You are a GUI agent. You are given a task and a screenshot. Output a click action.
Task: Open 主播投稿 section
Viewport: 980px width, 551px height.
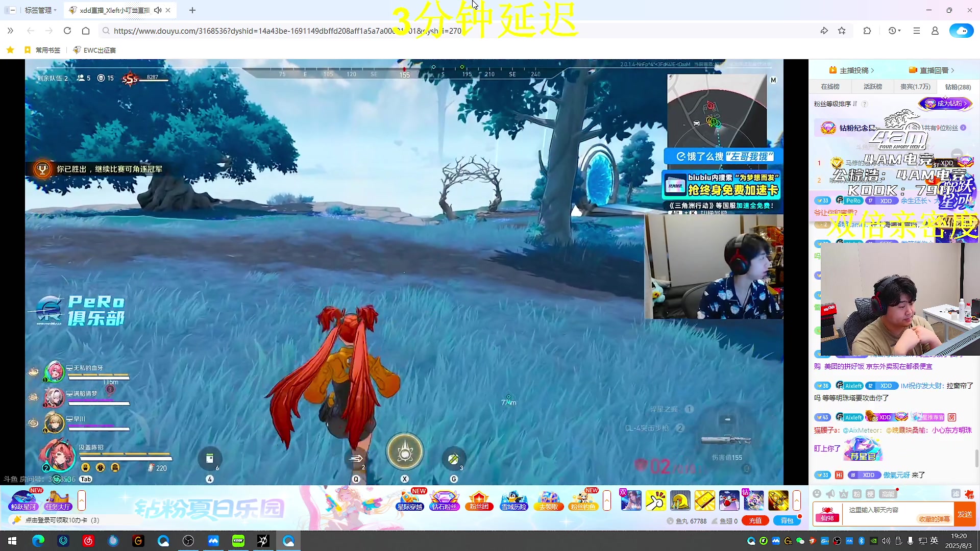pyautogui.click(x=851, y=70)
